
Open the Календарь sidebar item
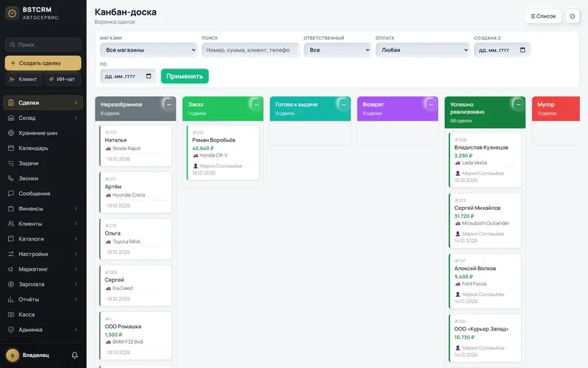click(43, 148)
